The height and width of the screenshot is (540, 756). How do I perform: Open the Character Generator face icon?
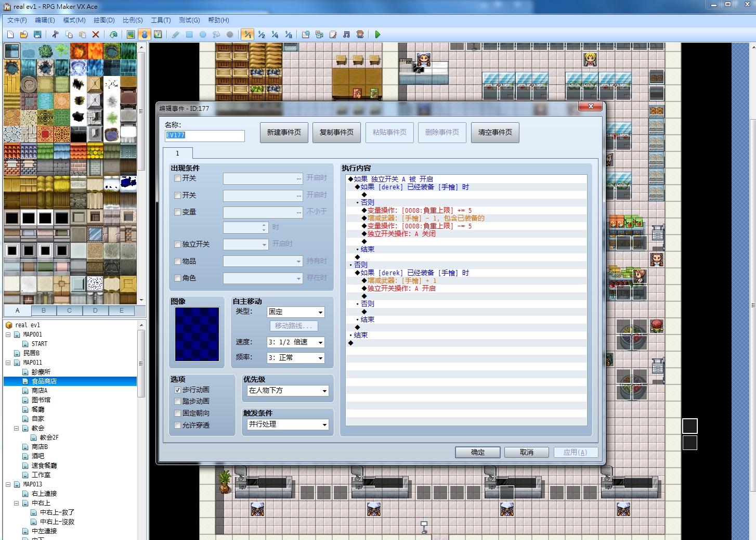[360, 34]
